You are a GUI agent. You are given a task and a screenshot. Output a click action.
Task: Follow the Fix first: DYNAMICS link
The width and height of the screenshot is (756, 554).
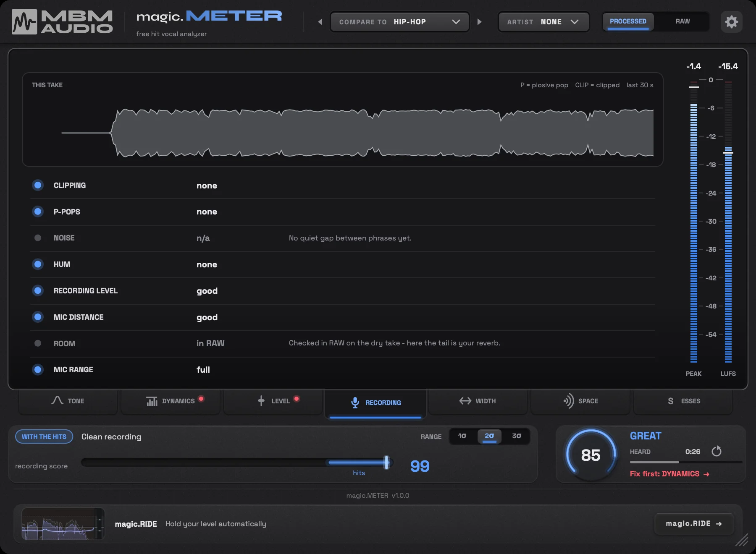pyautogui.click(x=669, y=474)
